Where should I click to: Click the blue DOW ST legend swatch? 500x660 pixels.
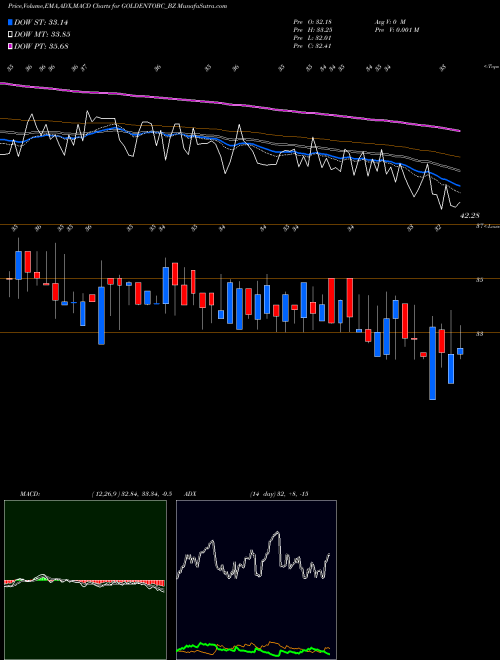click(11, 22)
